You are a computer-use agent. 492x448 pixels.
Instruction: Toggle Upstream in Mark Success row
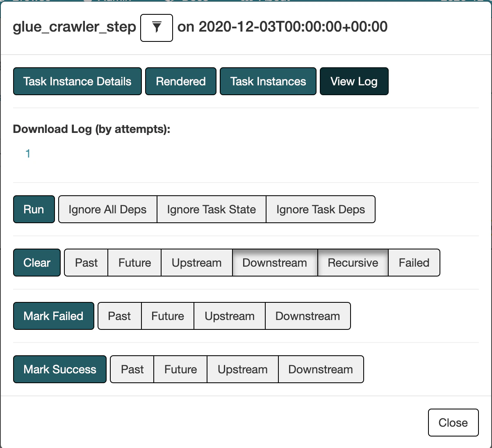(x=243, y=369)
